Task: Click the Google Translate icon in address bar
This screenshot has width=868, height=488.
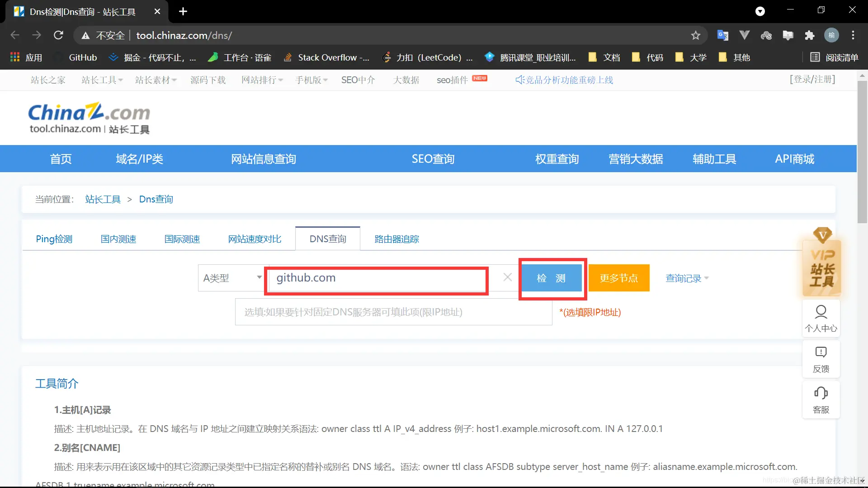Action: point(722,35)
